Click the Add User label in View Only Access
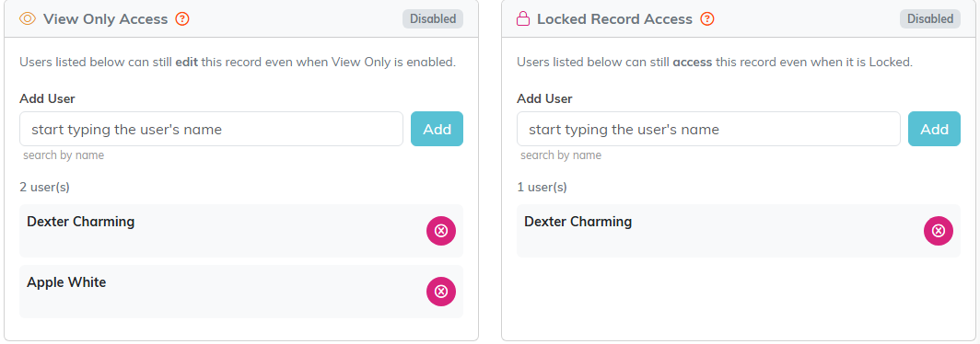The image size is (980, 344). (x=48, y=98)
